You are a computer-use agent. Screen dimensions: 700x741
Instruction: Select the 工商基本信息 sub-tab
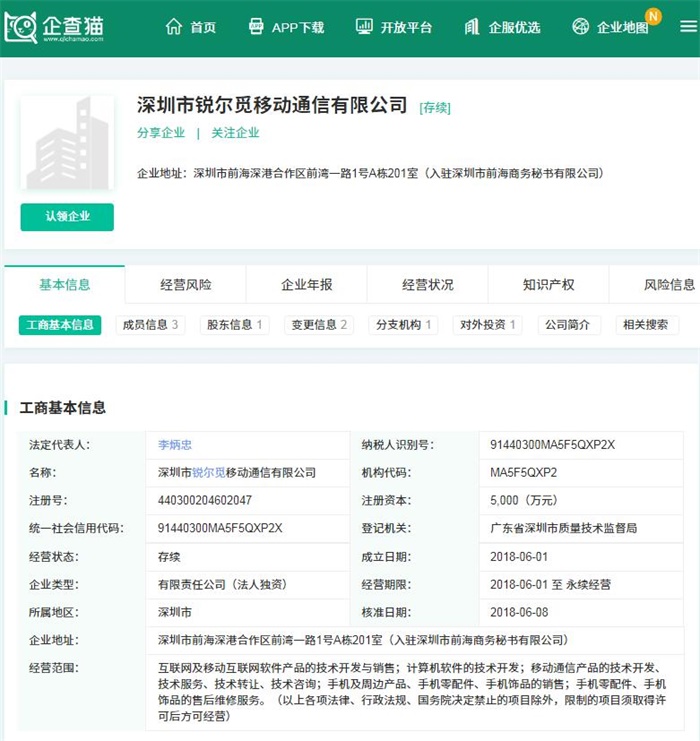tap(60, 325)
